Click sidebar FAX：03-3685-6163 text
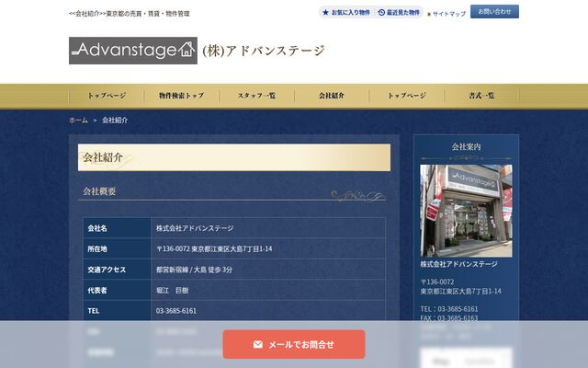588x368 pixels. pyautogui.click(x=449, y=318)
